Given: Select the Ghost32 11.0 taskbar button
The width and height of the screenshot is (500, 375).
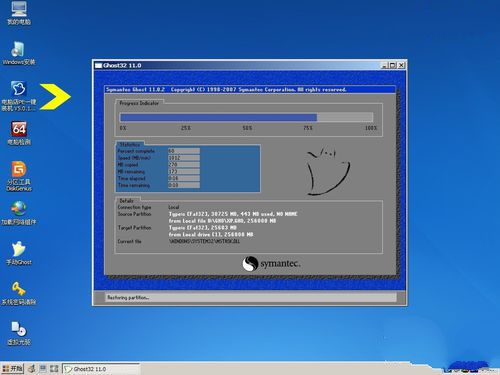Looking at the screenshot, I should pos(101,369).
